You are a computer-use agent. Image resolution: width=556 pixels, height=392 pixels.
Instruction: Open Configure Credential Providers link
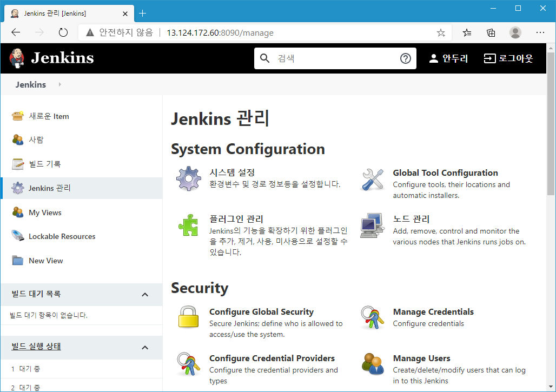click(272, 358)
